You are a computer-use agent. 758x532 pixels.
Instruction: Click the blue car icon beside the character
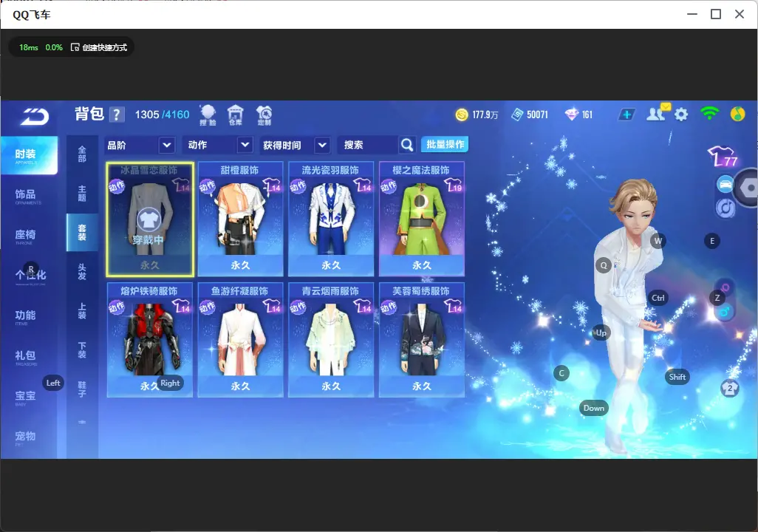coord(725,185)
